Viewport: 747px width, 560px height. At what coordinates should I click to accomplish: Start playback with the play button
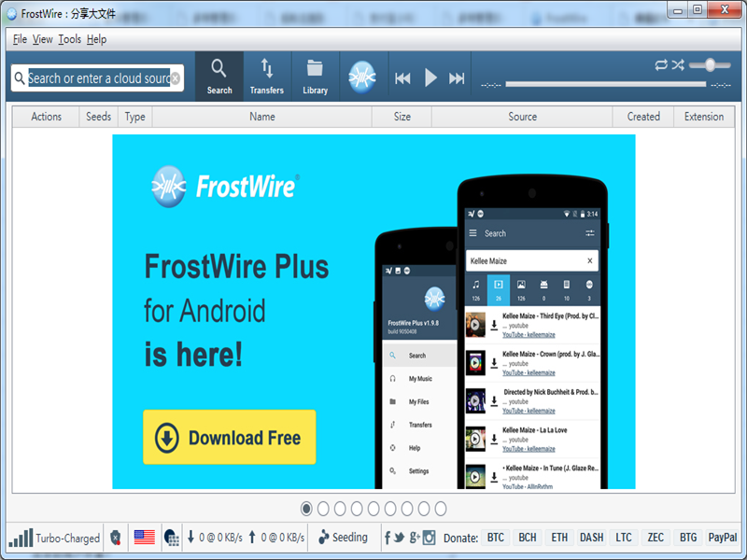tap(430, 77)
